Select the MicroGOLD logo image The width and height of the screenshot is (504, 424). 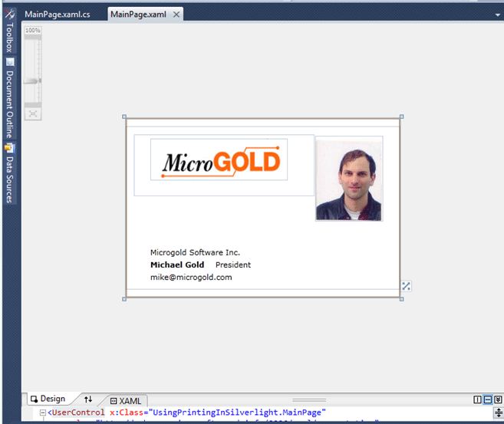pyautogui.click(x=219, y=160)
